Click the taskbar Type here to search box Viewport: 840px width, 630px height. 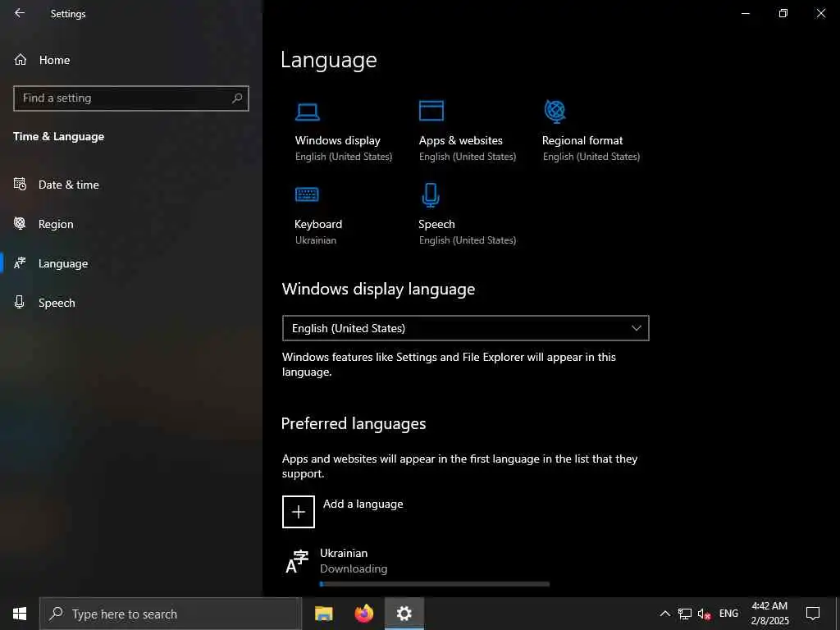(171, 614)
